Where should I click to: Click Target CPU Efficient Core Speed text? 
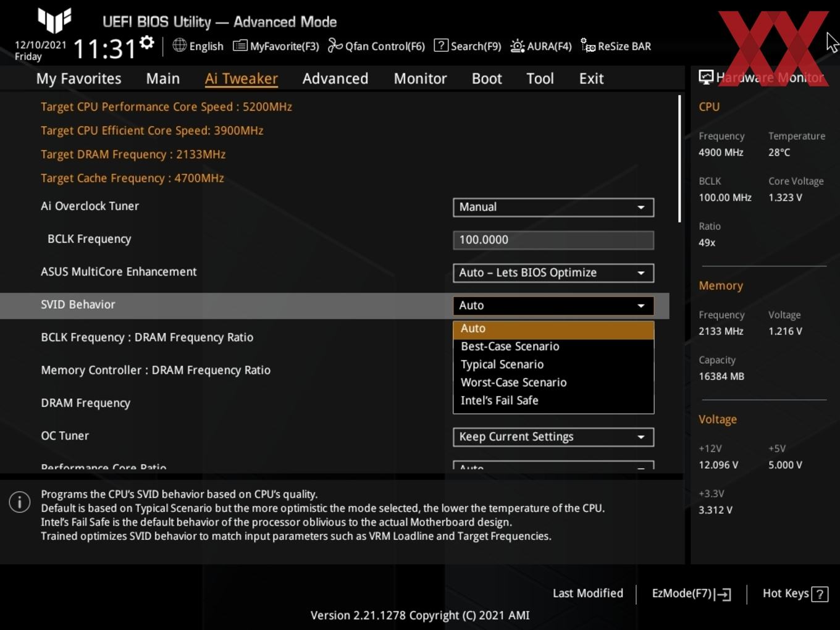point(152,130)
